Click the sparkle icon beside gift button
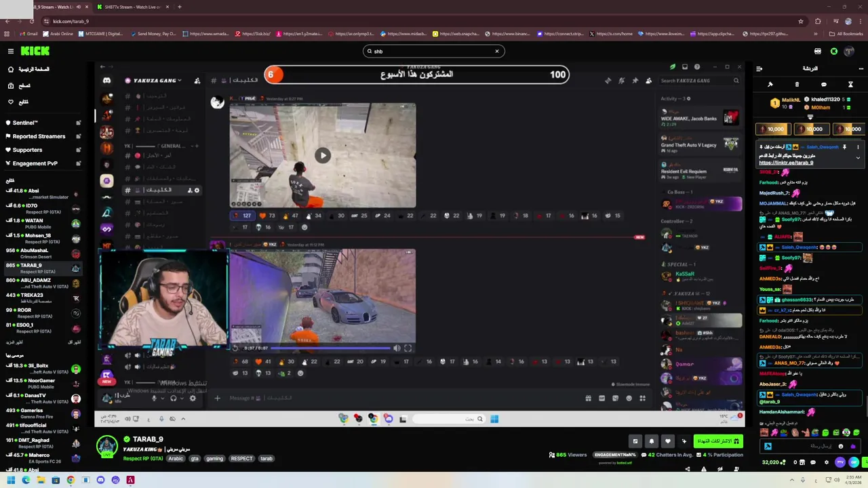This screenshot has height=488, width=868. click(684, 441)
